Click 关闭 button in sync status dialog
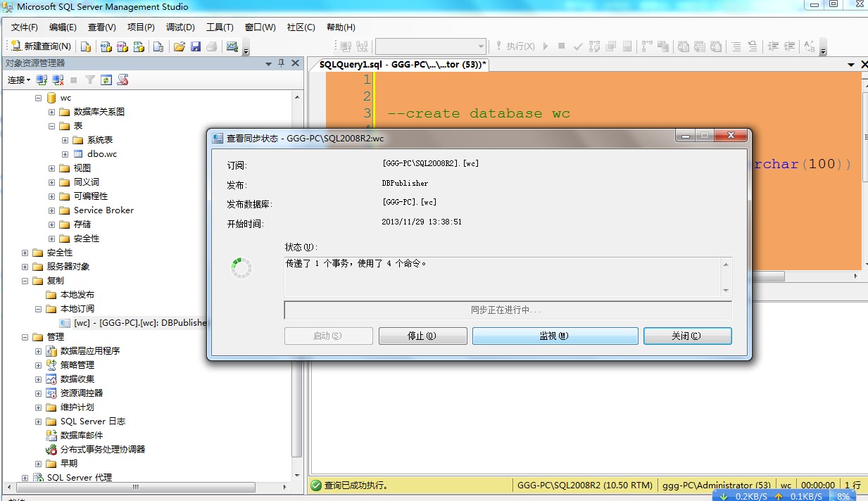The width and height of the screenshot is (868, 501). point(688,336)
